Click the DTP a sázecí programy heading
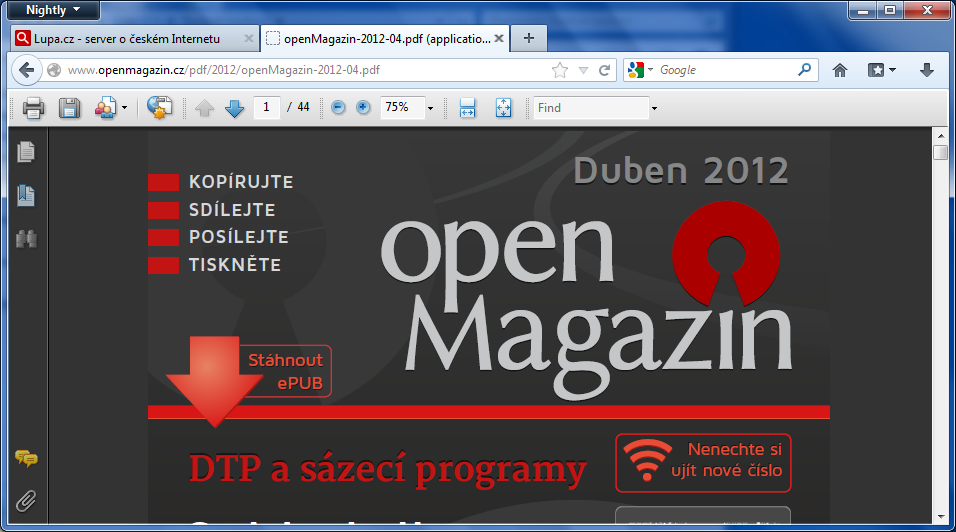 pyautogui.click(x=388, y=470)
